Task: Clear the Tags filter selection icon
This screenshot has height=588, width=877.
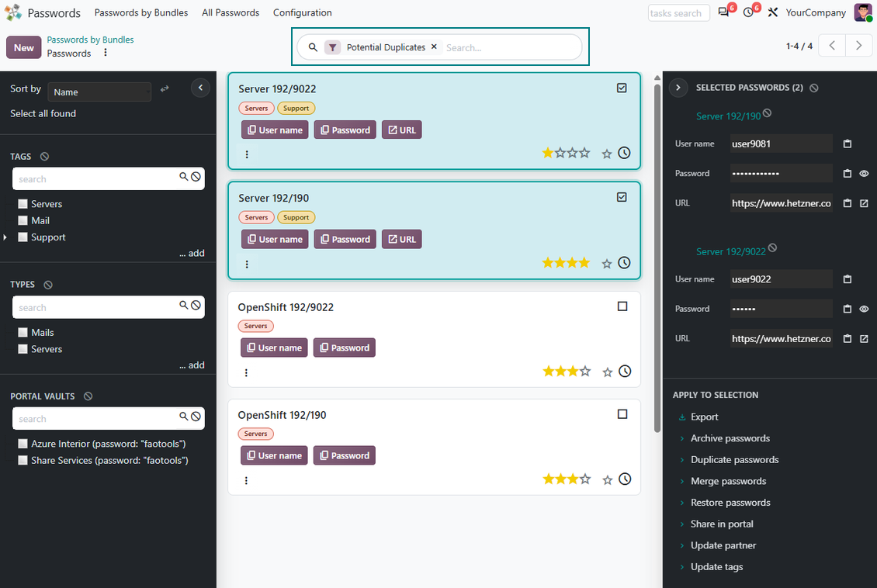Action: pos(45,157)
